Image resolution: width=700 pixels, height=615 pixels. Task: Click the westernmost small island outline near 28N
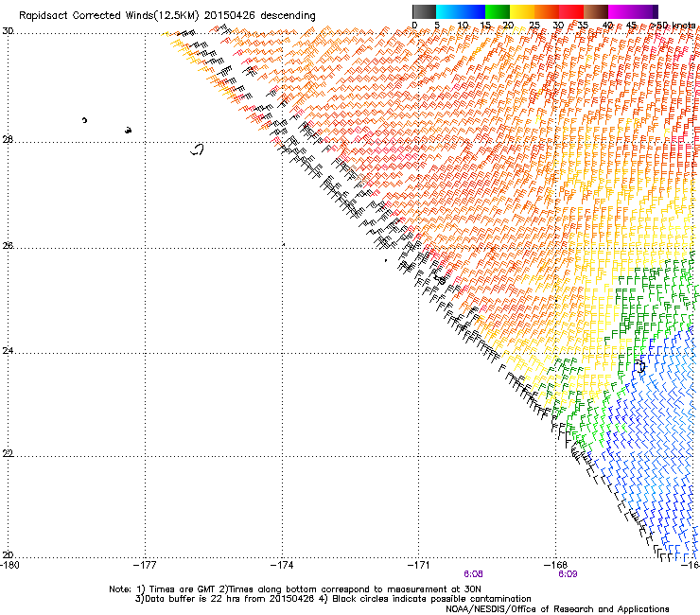point(84,120)
